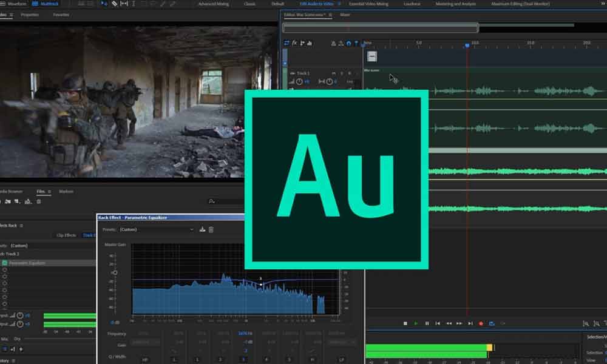
Task: Open the Mixer tab
Action: click(345, 14)
